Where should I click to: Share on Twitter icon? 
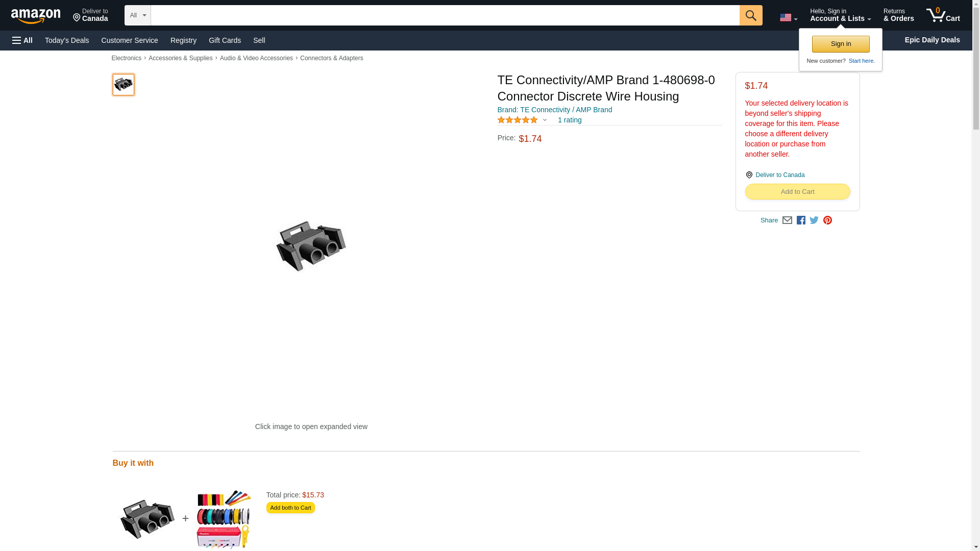pyautogui.click(x=814, y=220)
